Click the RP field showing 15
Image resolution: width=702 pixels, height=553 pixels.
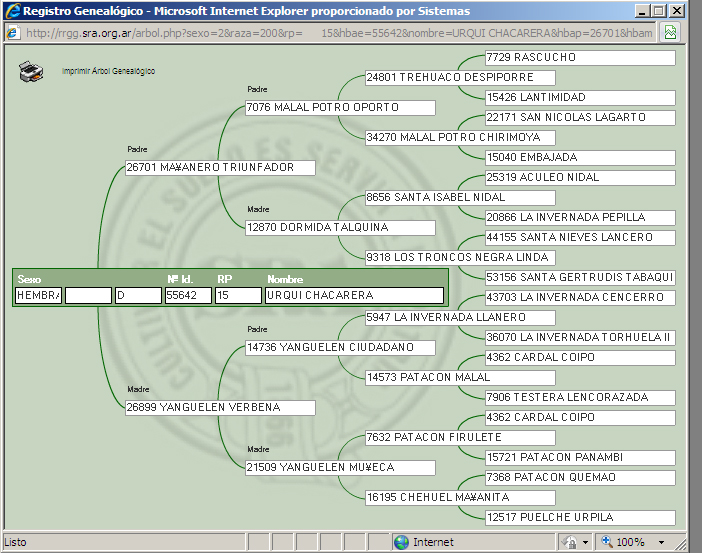tap(237, 296)
